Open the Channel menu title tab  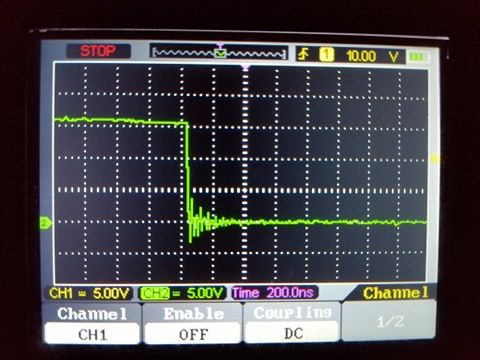click(x=396, y=293)
